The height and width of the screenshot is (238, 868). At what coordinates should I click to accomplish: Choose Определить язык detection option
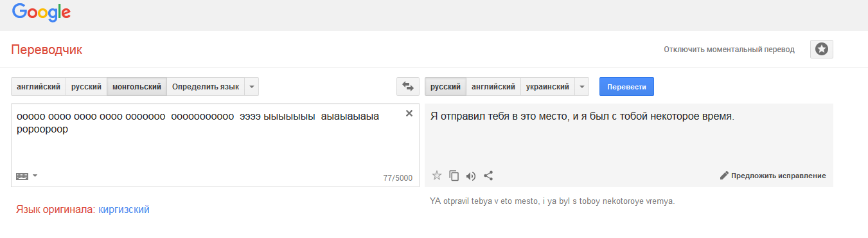[x=206, y=86]
